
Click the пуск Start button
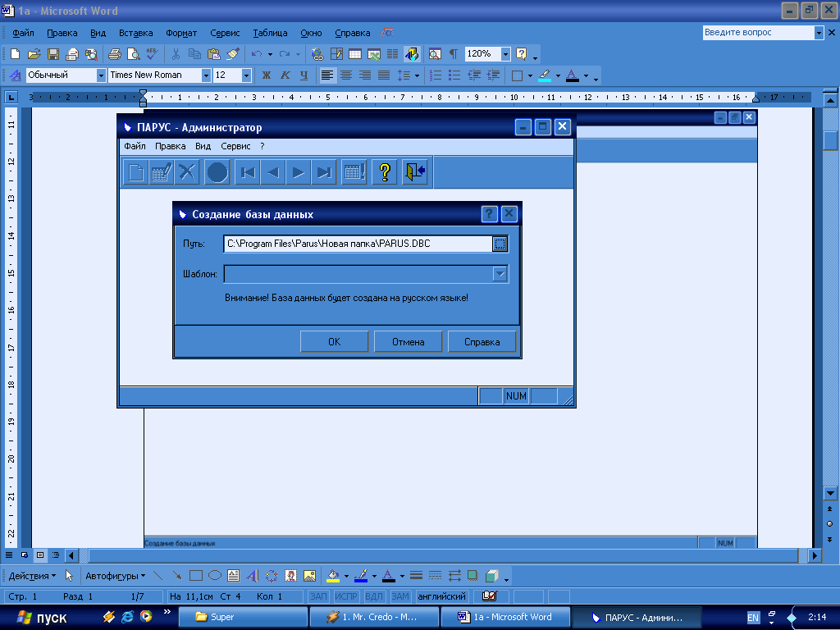pos(42,617)
